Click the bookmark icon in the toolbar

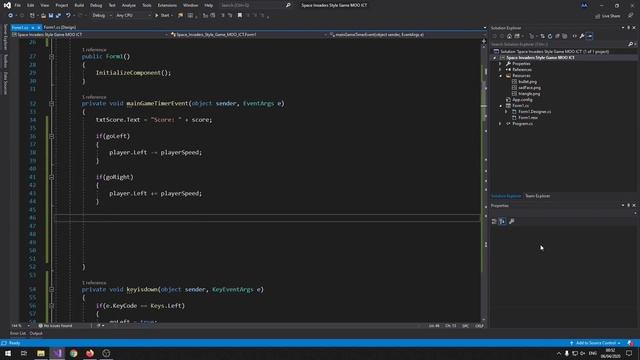240,16
